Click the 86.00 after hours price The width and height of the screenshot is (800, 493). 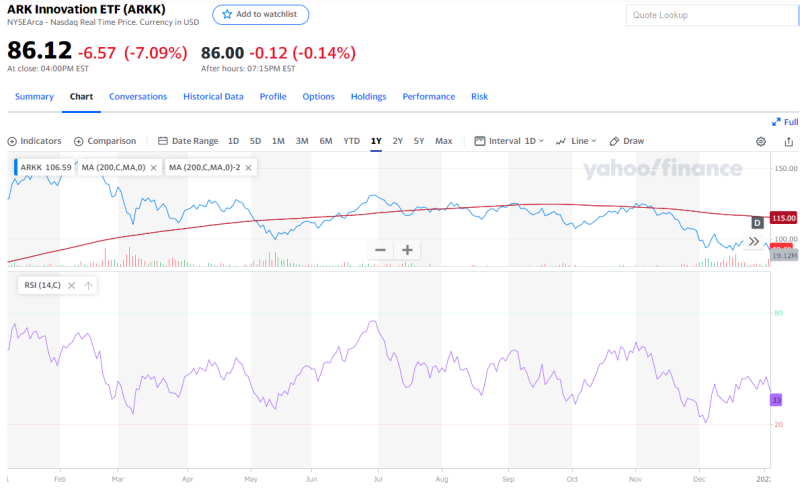point(222,53)
